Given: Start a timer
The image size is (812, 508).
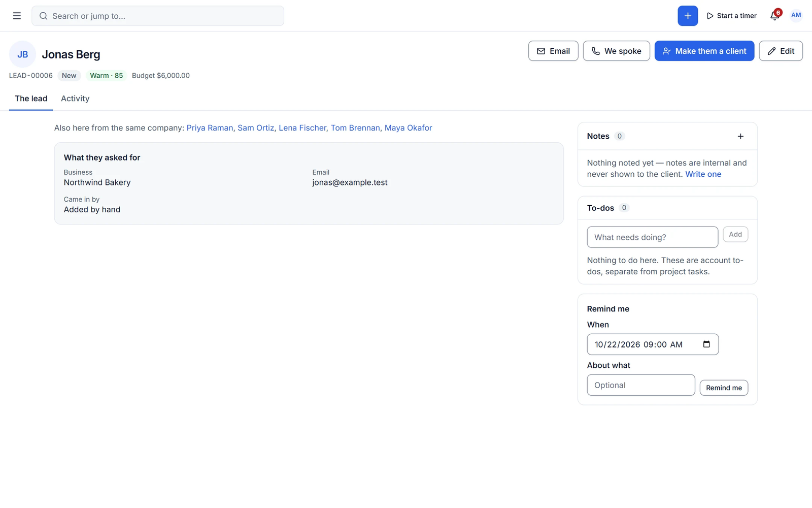Looking at the screenshot, I should (x=731, y=16).
